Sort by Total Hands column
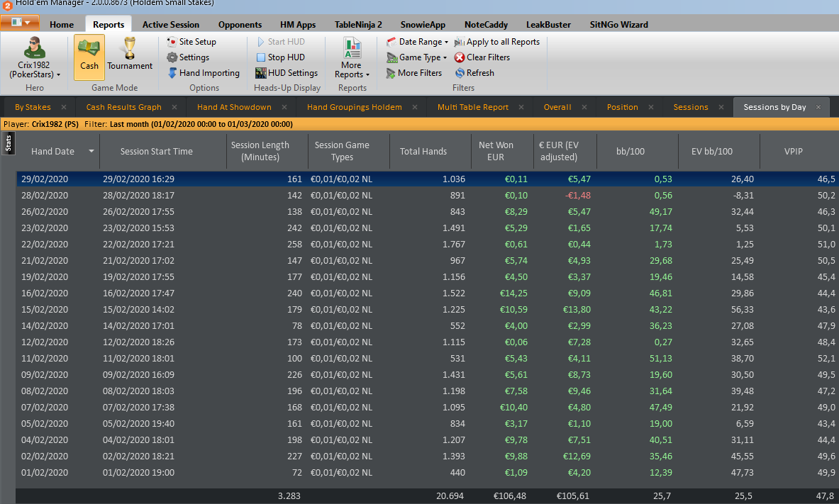The height and width of the screenshot is (504, 839). click(x=423, y=152)
